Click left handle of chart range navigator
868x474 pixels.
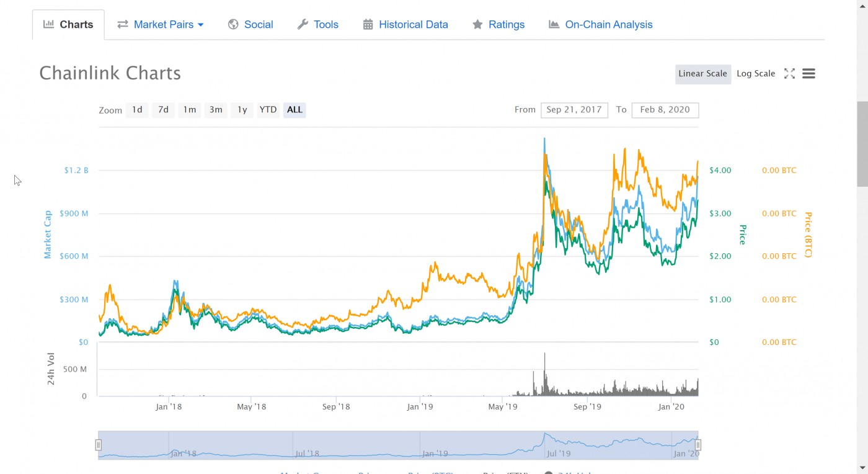pos(98,445)
